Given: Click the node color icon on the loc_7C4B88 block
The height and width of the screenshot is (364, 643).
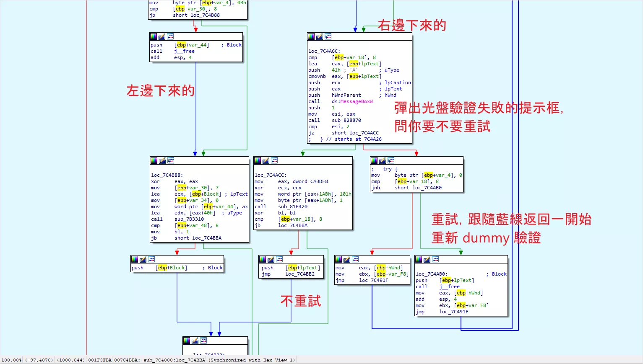Looking at the screenshot, I should tap(154, 160).
